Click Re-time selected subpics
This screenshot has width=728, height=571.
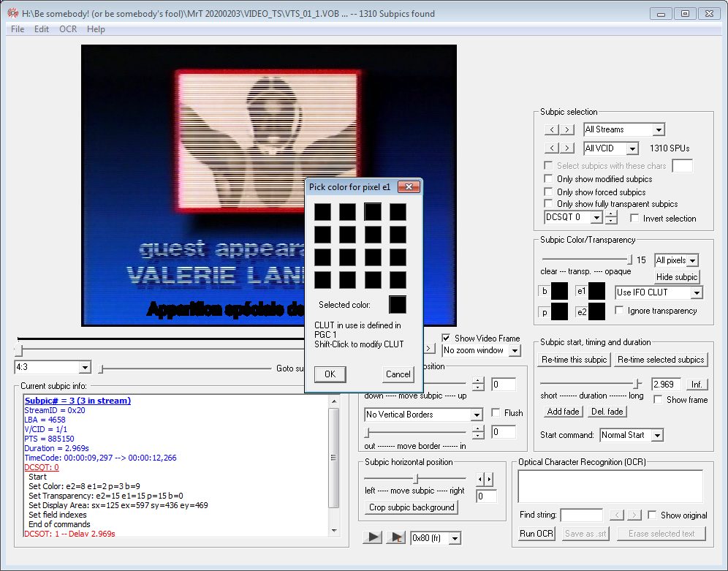[x=661, y=359]
